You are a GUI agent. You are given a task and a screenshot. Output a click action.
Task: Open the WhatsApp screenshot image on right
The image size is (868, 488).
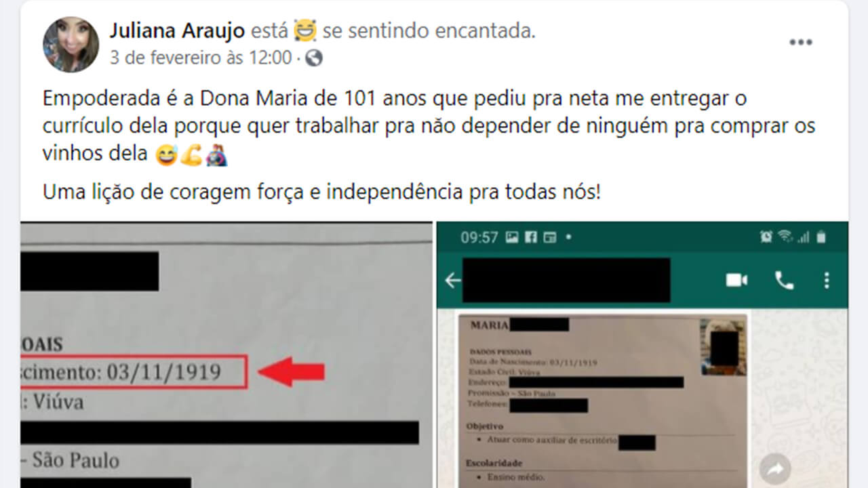(x=642, y=355)
